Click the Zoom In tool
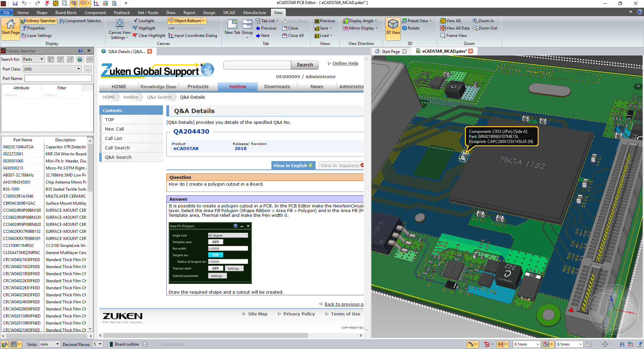 pyautogui.click(x=483, y=21)
